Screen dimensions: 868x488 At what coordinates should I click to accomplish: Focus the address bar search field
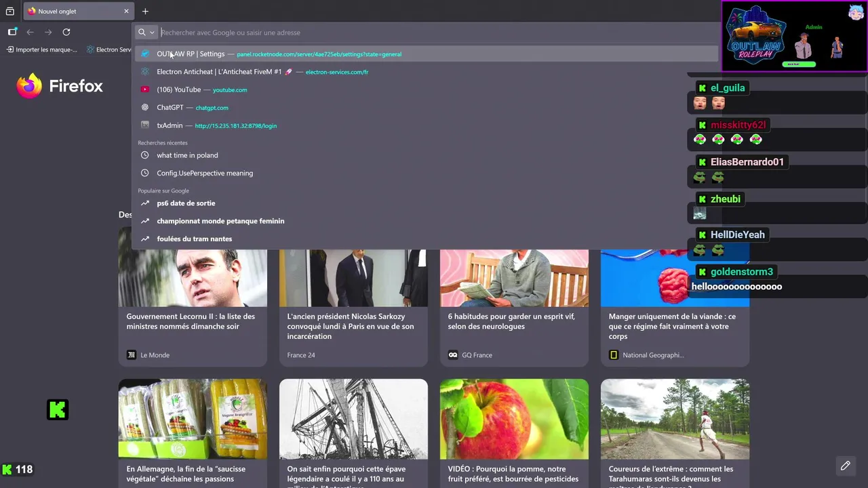(437, 33)
